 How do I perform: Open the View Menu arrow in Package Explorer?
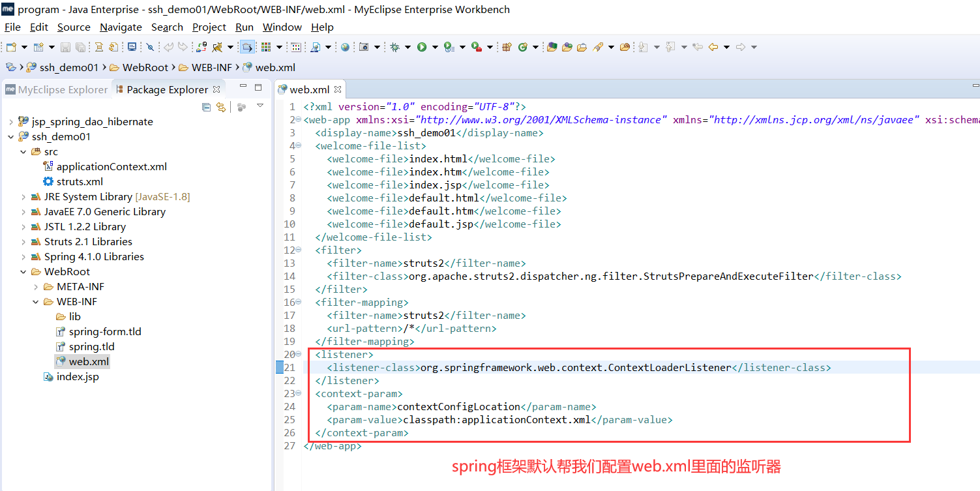(x=260, y=106)
